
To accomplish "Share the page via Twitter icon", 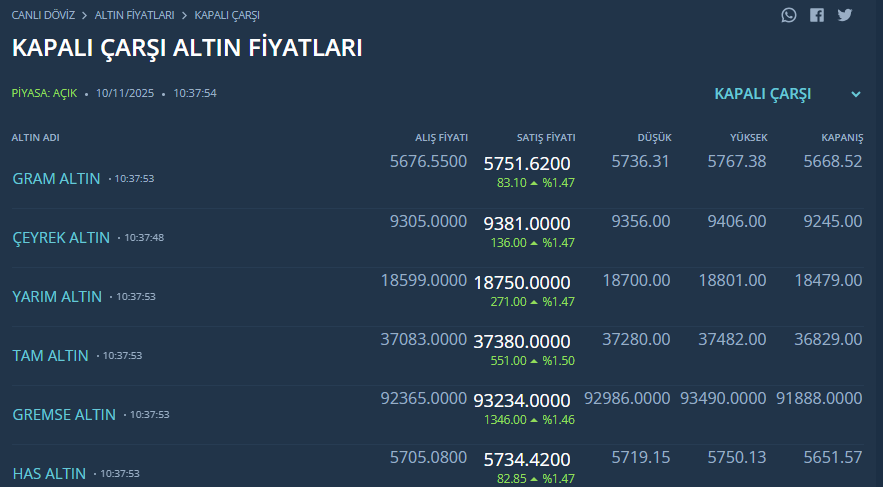I will [845, 15].
